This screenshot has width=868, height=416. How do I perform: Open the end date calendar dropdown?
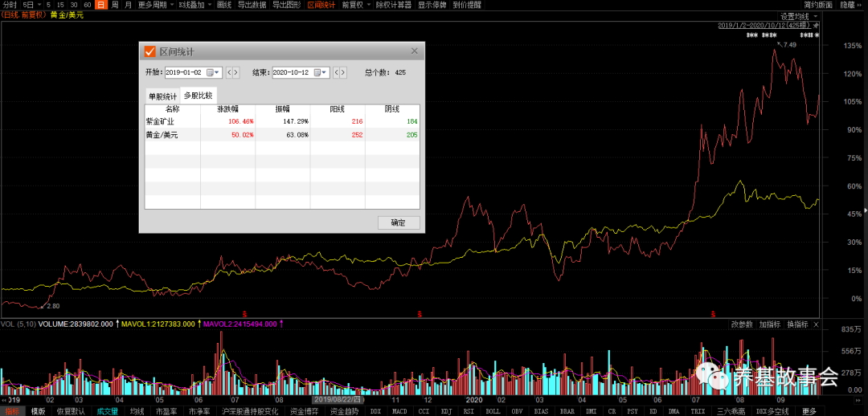click(320, 72)
